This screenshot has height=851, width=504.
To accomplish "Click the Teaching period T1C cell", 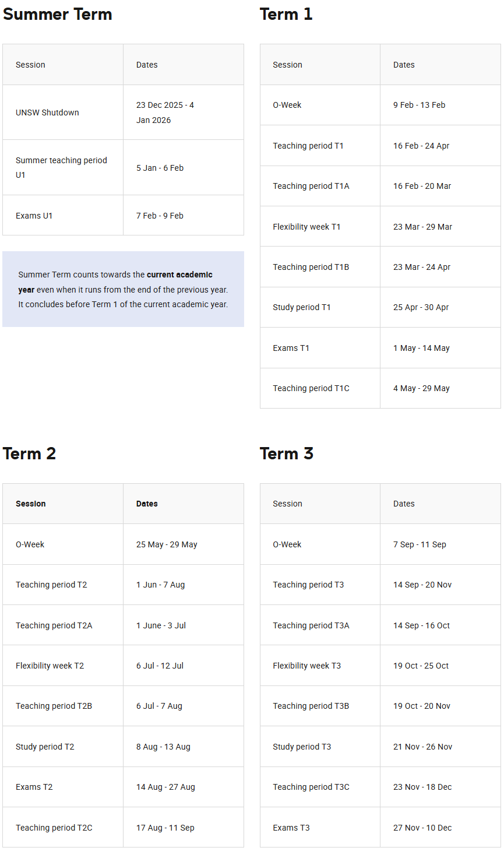I will (311, 388).
